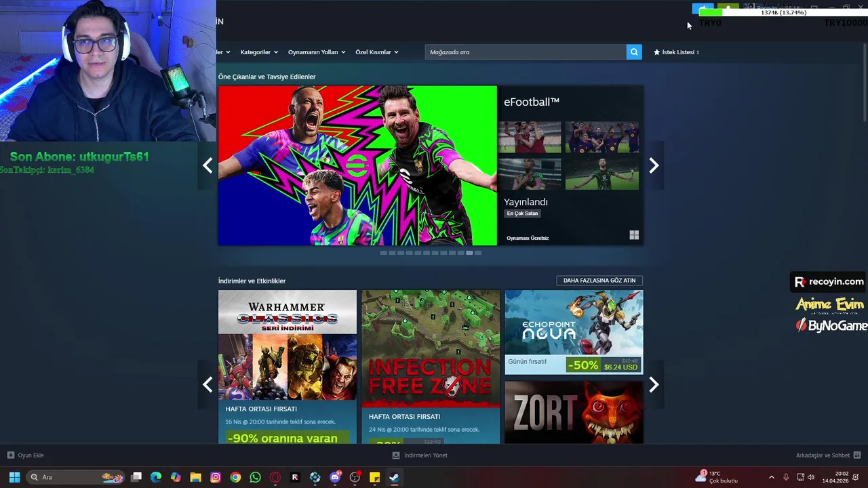Click DAHA FAZLASINA GÖZ ATIN button
868x488 pixels.
[x=599, y=281]
